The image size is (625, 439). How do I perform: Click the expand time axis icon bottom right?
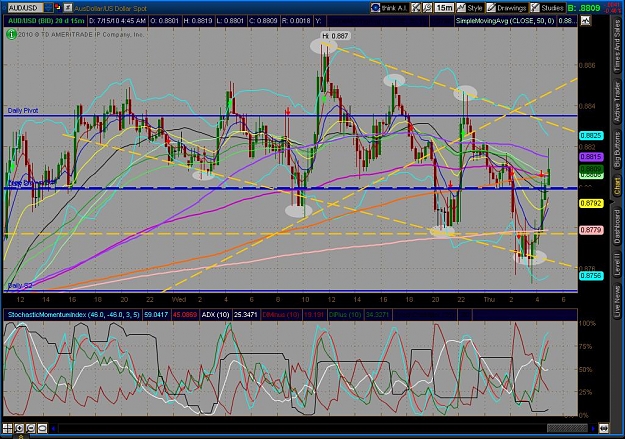point(604,429)
